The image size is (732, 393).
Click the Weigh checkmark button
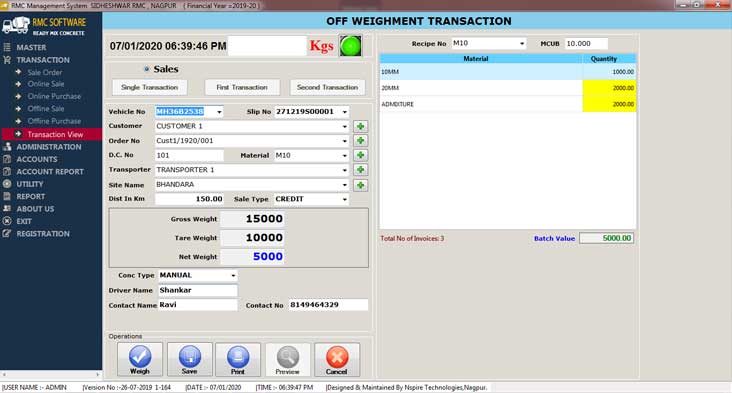pos(140,359)
